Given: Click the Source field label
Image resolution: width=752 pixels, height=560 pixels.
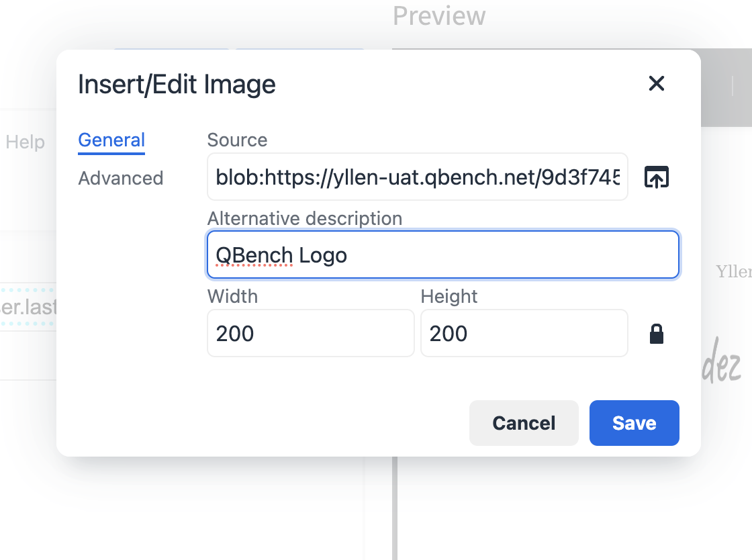Looking at the screenshot, I should [237, 140].
